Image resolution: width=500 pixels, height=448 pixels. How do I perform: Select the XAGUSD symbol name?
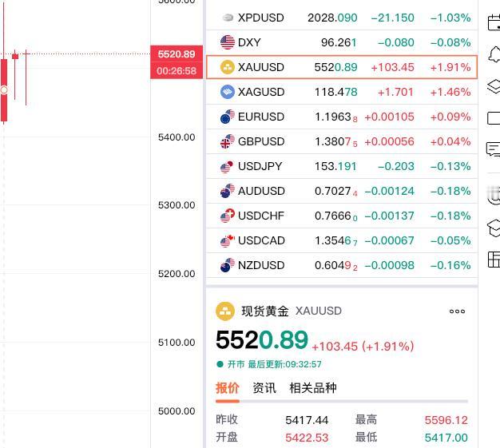pos(261,92)
